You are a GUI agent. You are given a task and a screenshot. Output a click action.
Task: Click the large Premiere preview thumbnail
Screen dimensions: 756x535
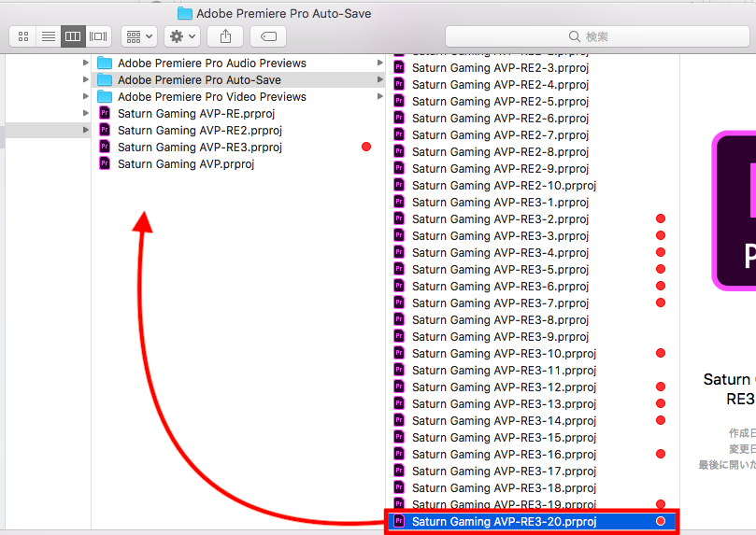(734, 211)
